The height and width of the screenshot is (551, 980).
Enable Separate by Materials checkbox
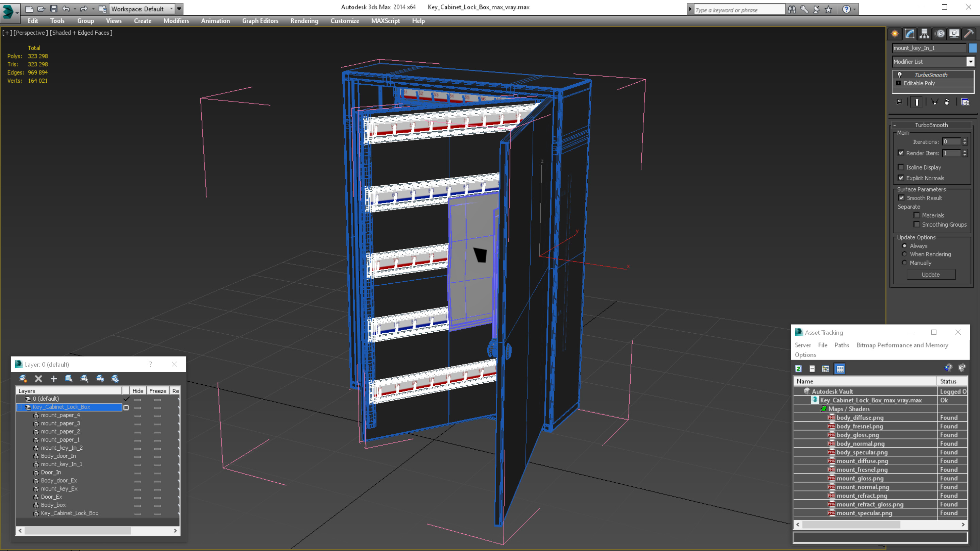916,215
